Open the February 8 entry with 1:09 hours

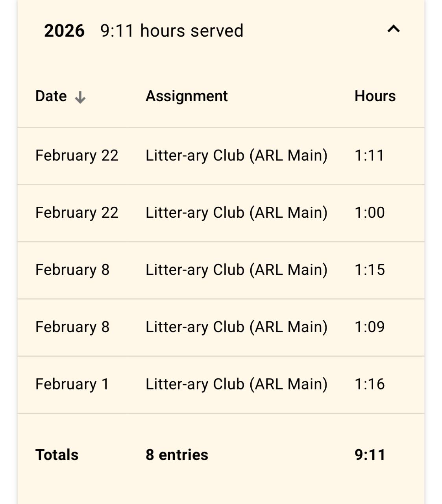tap(221, 327)
